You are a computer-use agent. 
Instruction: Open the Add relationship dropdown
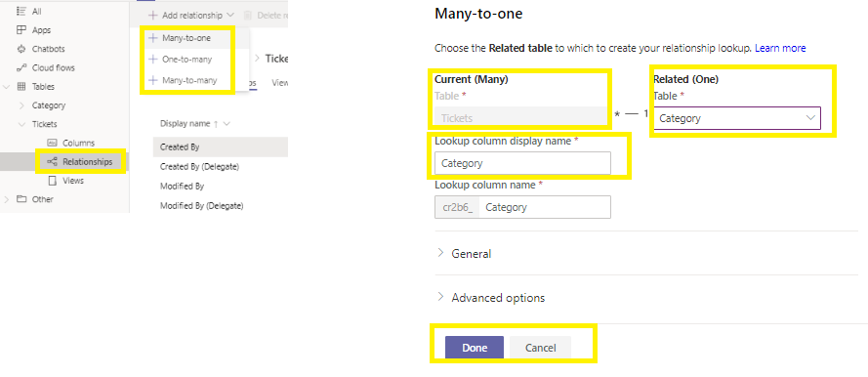pos(191,16)
